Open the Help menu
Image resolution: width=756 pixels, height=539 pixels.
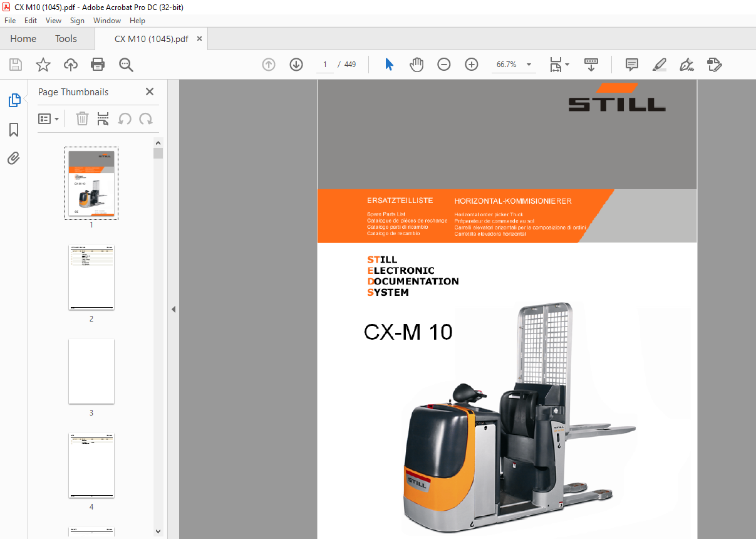138,21
